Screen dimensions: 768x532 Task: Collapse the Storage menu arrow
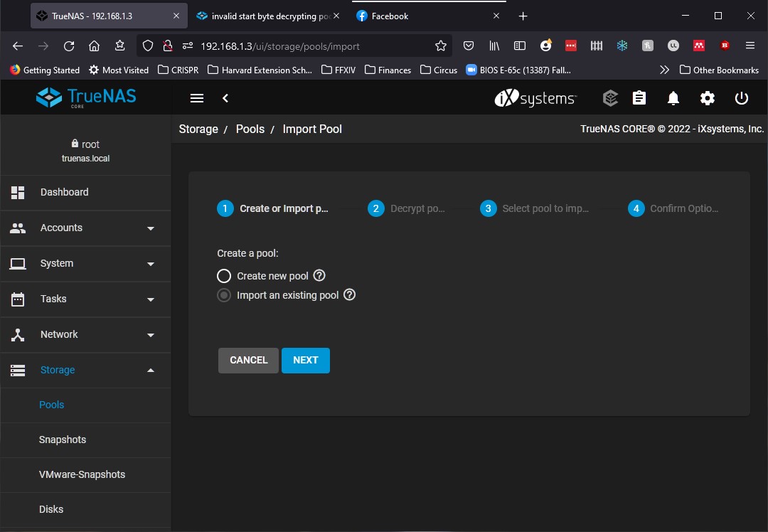(151, 371)
